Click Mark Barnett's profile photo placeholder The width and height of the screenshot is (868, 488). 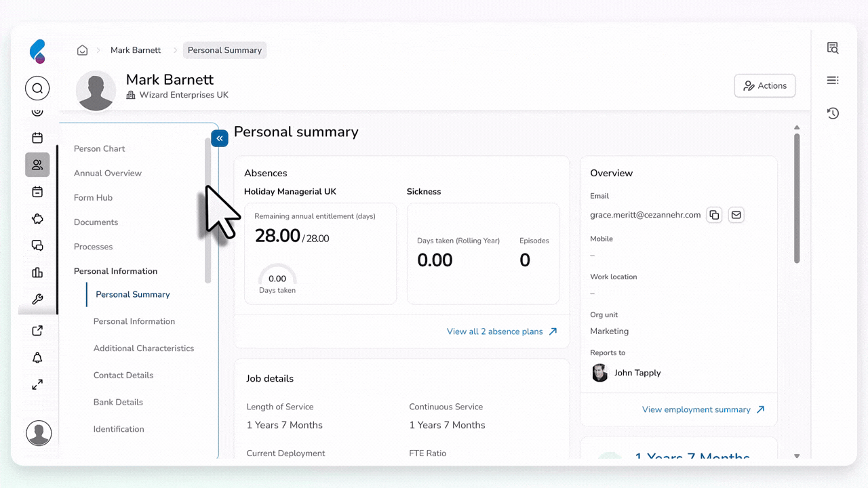coord(96,91)
